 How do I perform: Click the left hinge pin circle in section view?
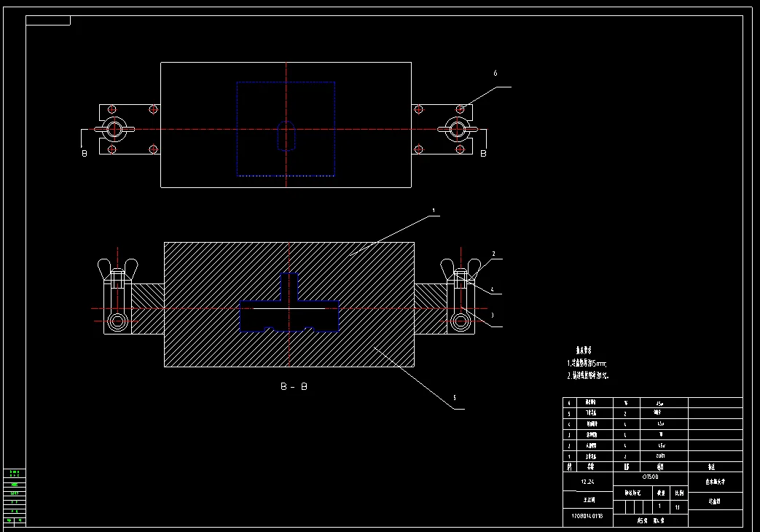117,321
